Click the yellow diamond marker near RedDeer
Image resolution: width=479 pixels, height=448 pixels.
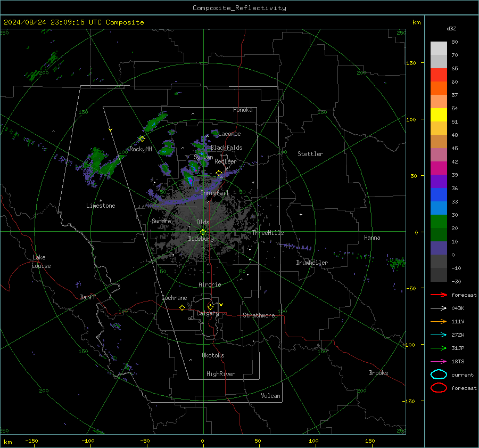tap(219, 173)
